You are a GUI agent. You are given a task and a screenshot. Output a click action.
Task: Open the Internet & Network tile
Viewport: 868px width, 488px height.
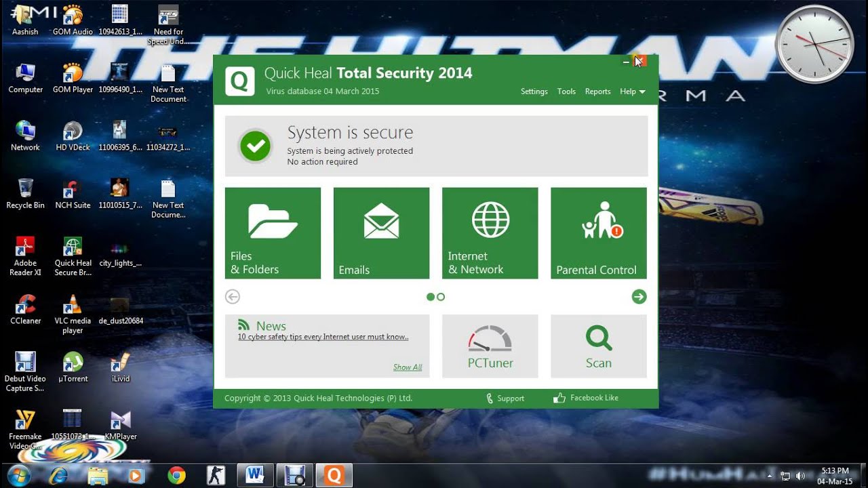pyautogui.click(x=490, y=233)
